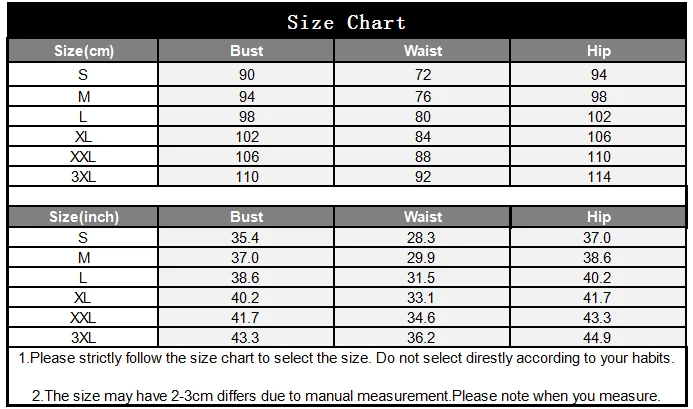Select the inch Bust value 43.3
The image size is (693, 409).
245,337
